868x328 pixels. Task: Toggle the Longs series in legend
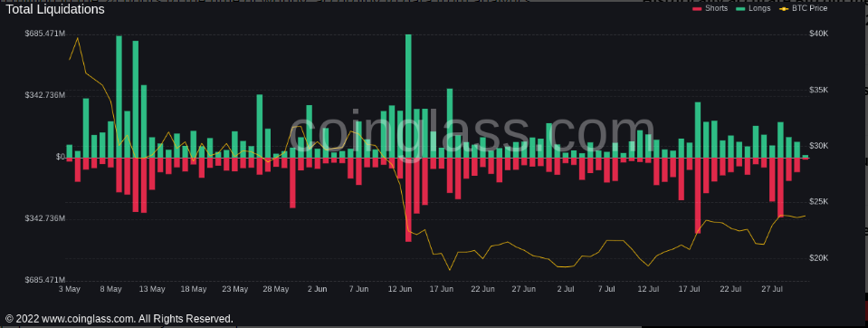click(752, 8)
